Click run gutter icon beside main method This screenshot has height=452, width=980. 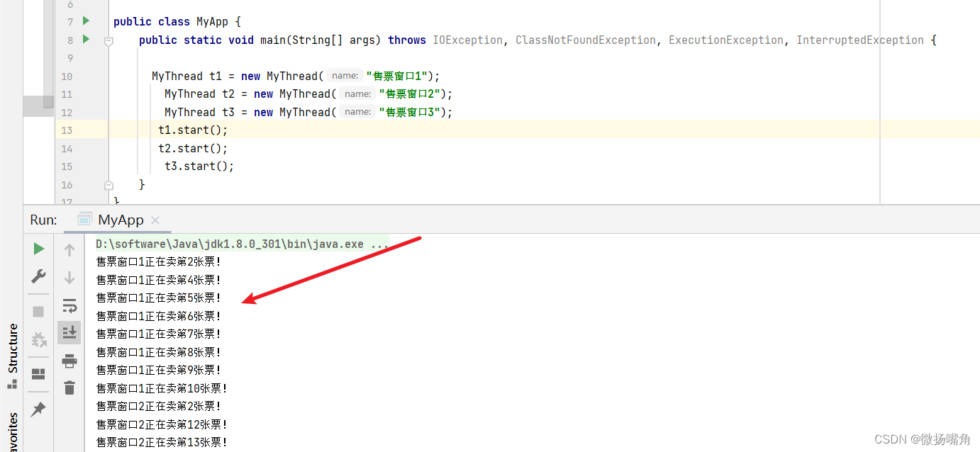click(86, 39)
